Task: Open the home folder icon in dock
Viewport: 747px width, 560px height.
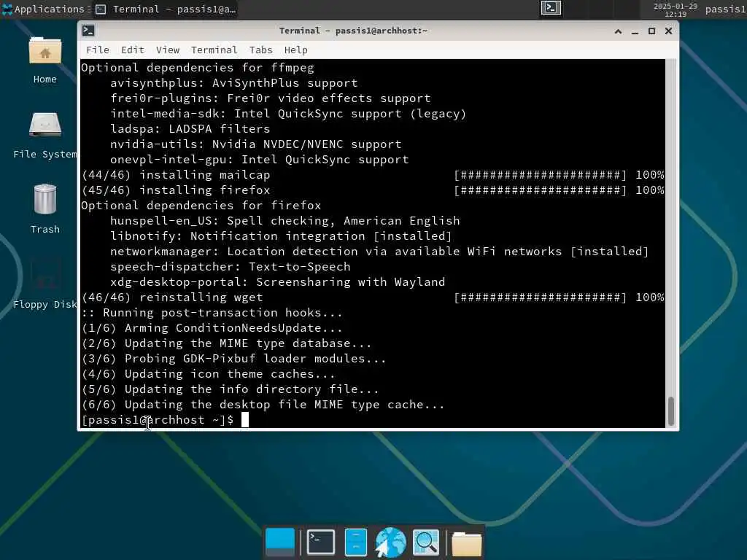Action: pyautogui.click(x=466, y=543)
